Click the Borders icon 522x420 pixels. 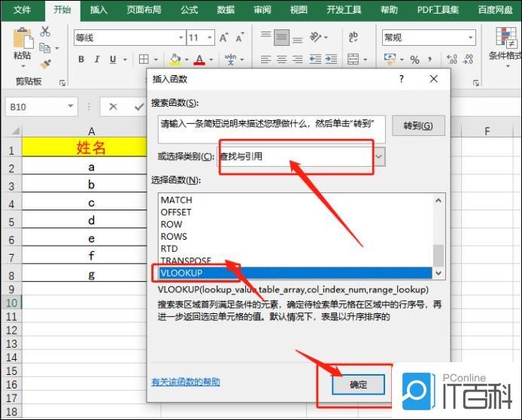click(x=144, y=59)
